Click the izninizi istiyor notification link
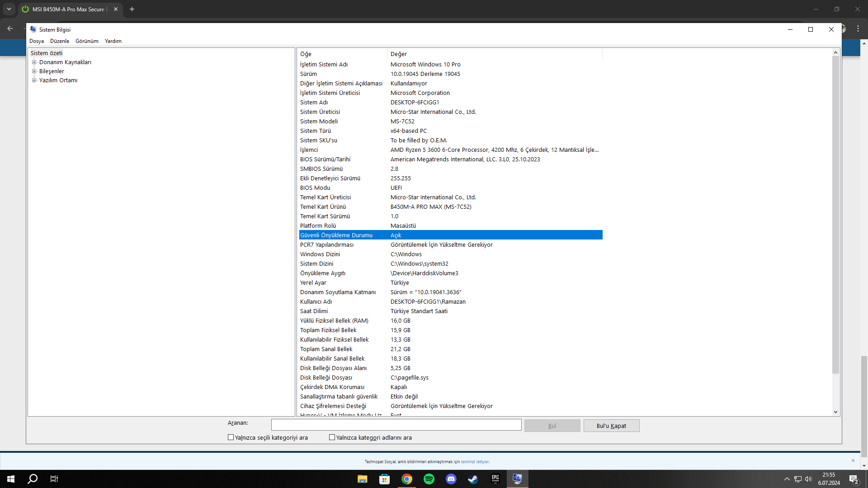 click(475, 462)
